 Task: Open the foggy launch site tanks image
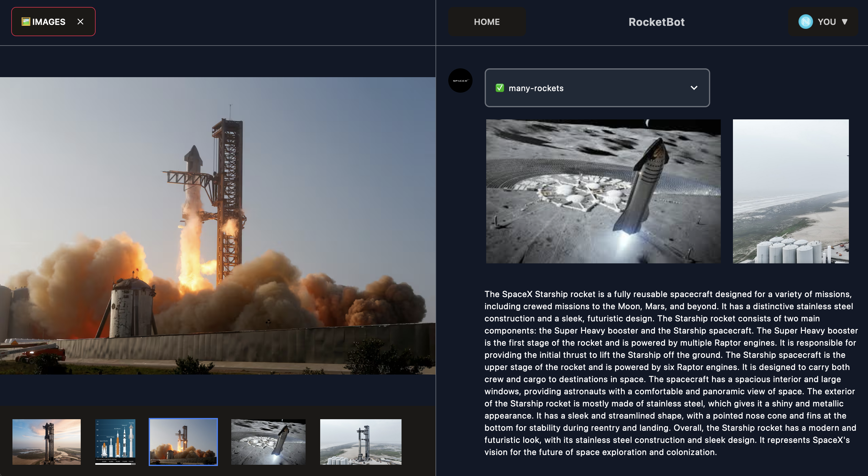(791, 191)
